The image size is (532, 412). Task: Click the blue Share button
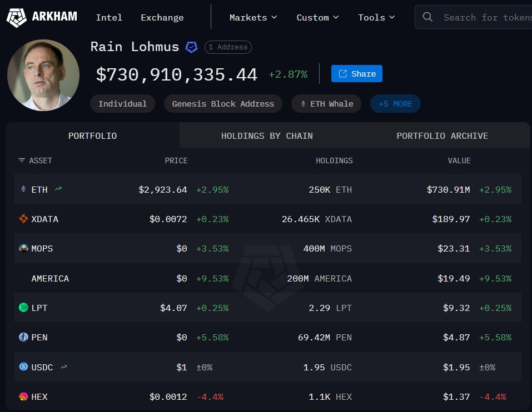click(356, 73)
